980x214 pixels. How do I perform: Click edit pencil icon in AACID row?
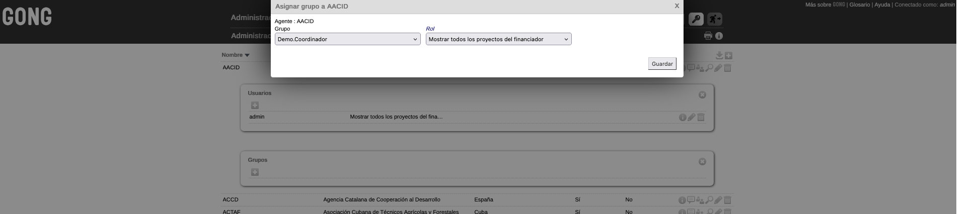pos(718,67)
